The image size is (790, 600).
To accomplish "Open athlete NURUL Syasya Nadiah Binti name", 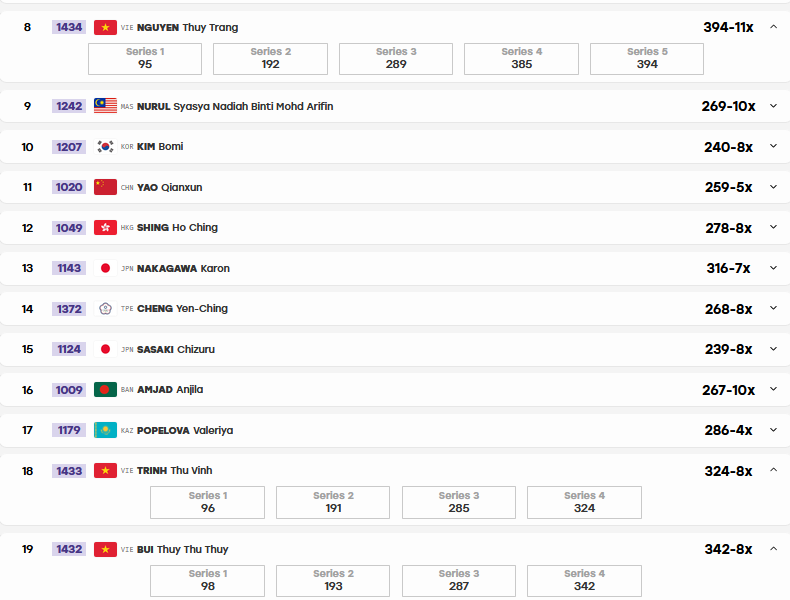I will pos(235,106).
